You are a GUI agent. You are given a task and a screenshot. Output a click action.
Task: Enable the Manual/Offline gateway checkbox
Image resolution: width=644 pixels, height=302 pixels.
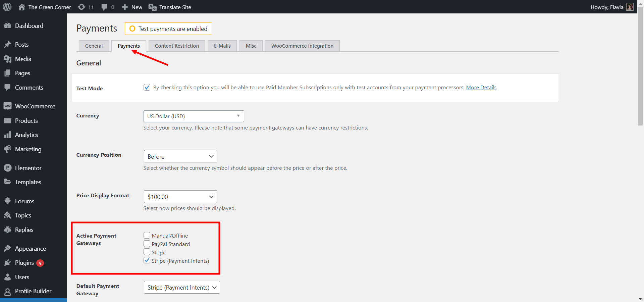tap(147, 235)
